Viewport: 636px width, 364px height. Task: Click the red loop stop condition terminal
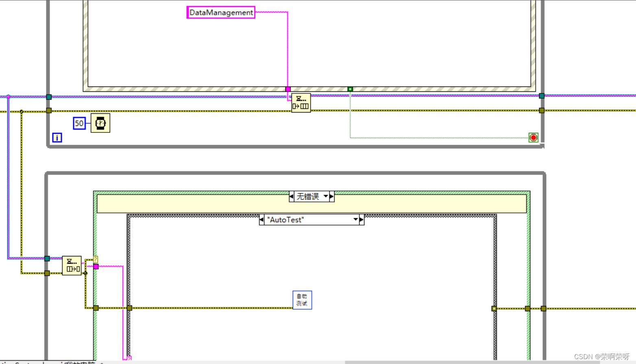tap(534, 138)
